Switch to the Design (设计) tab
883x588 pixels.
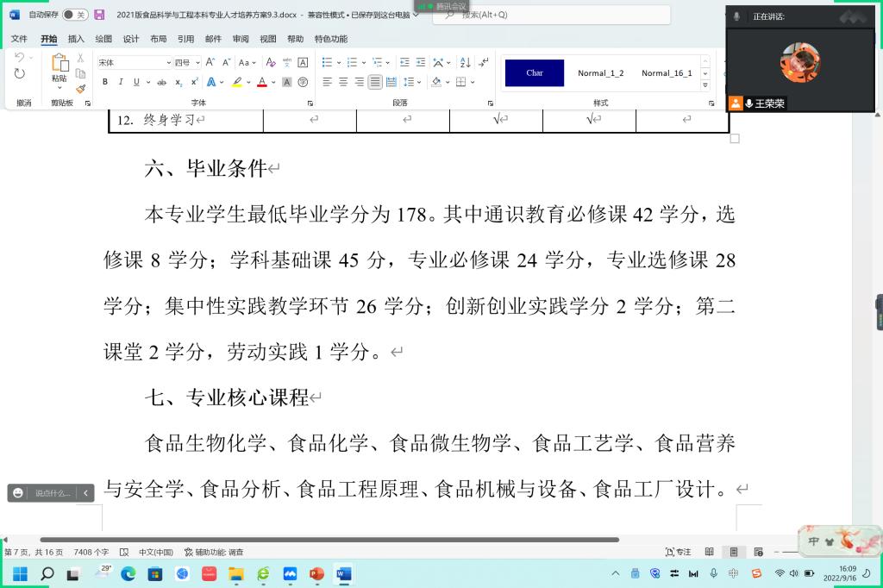[x=131, y=39]
